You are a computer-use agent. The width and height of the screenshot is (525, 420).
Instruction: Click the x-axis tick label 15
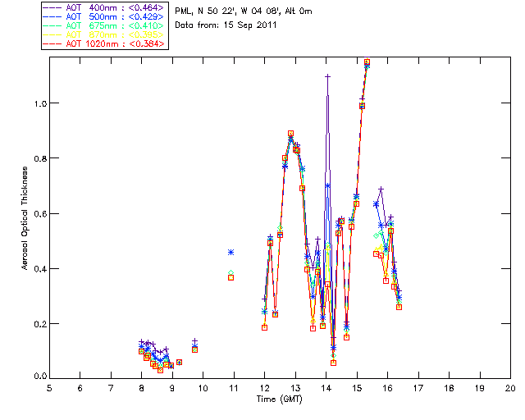[x=357, y=388]
